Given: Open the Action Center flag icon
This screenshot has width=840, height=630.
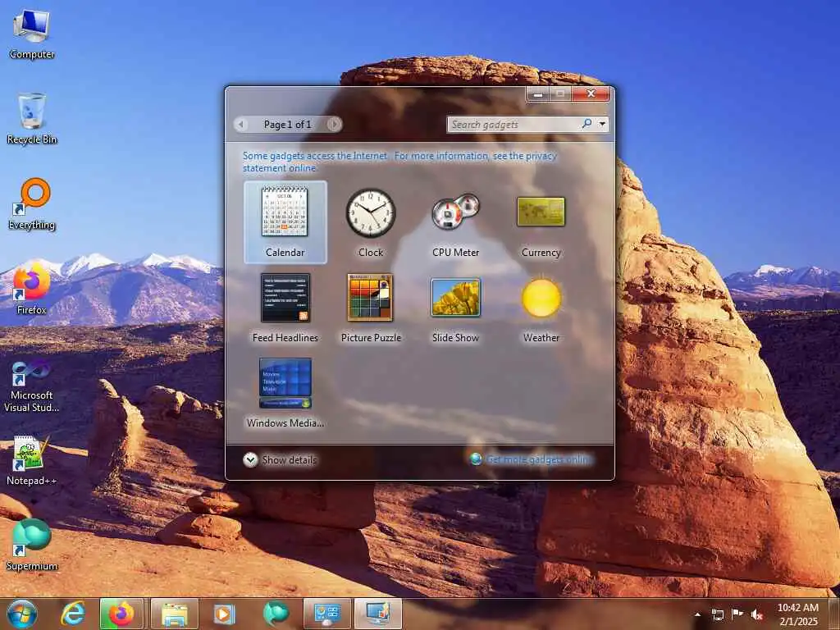Looking at the screenshot, I should point(737,614).
